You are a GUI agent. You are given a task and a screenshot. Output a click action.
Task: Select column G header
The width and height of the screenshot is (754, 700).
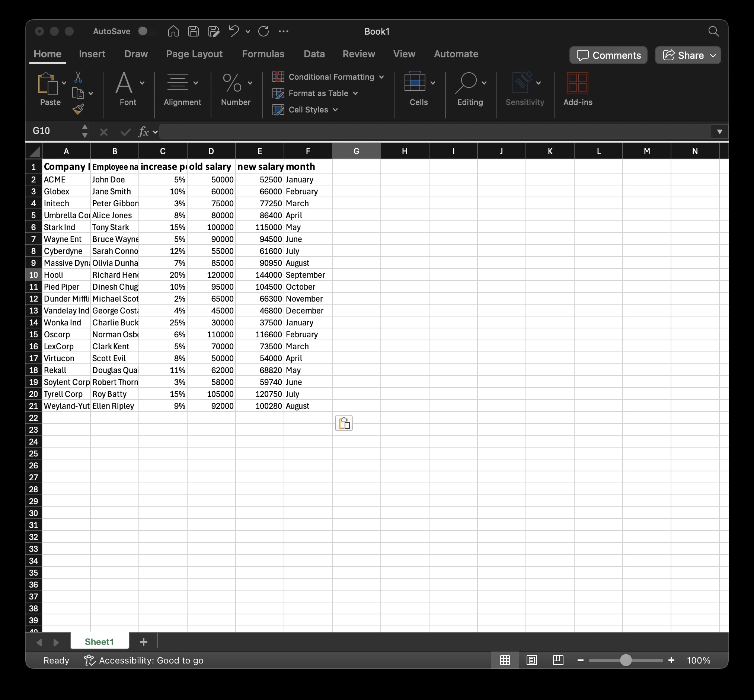(x=356, y=152)
